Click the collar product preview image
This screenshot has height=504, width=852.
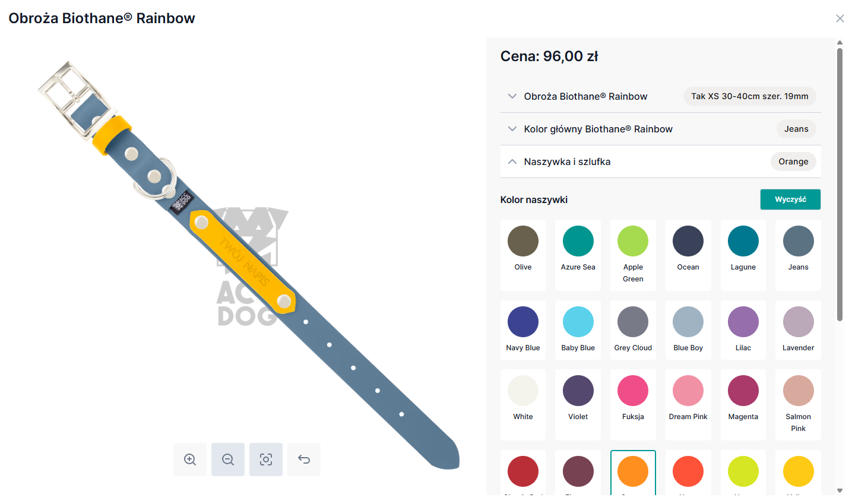[x=249, y=261]
